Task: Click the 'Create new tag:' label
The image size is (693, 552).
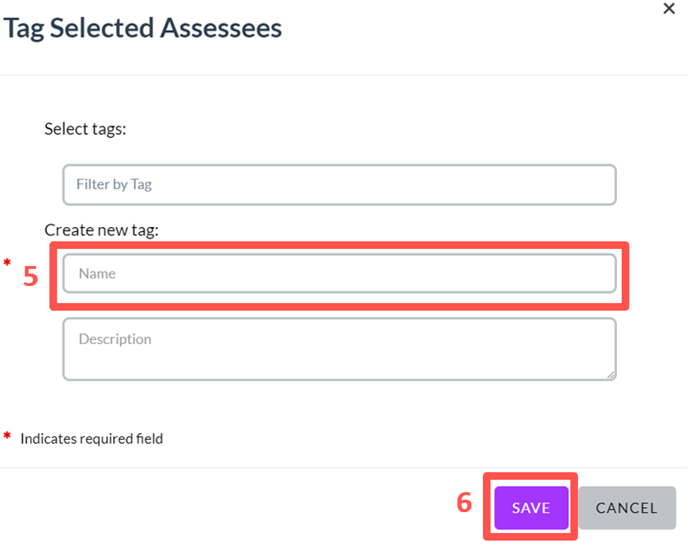Action: click(101, 230)
